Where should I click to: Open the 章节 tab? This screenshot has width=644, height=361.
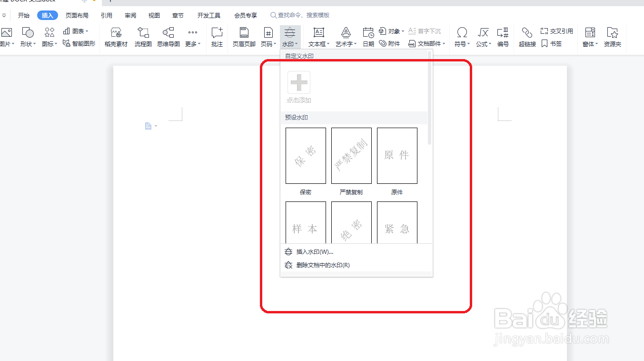click(x=178, y=15)
